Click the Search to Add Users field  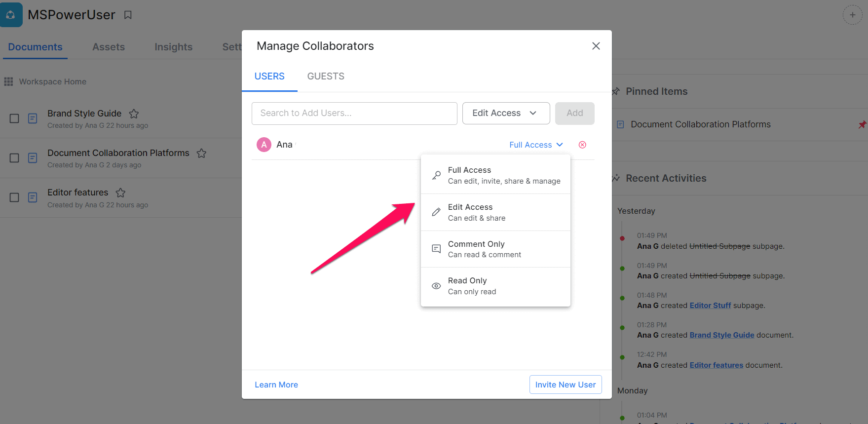pos(354,113)
